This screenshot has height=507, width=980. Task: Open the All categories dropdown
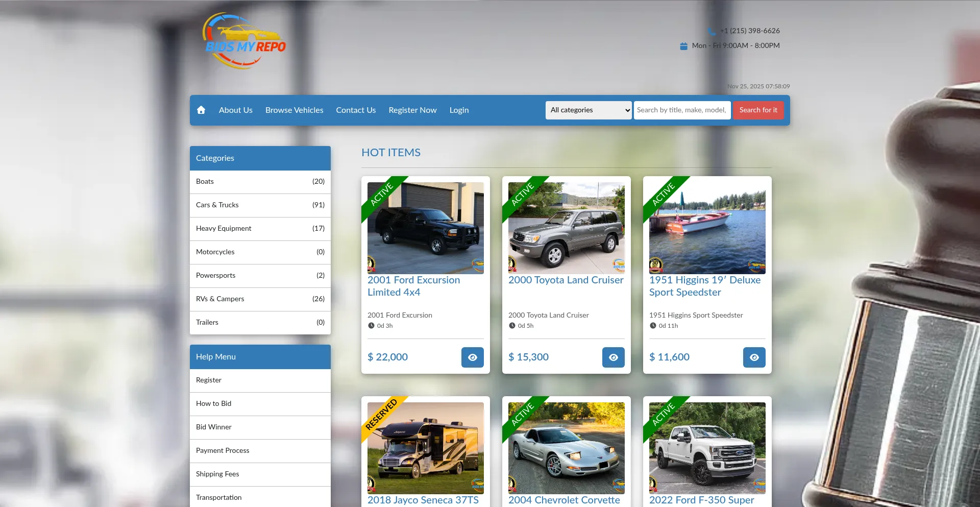589,110
